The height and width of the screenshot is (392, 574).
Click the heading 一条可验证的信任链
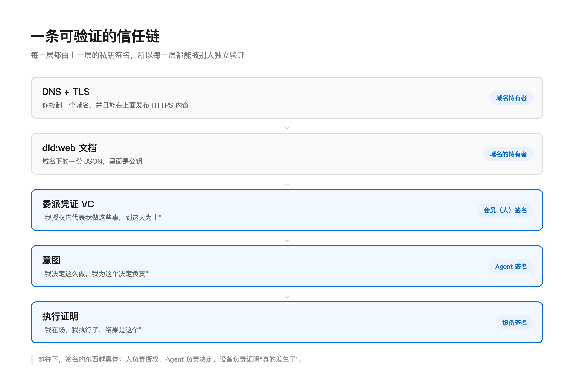[x=95, y=36]
